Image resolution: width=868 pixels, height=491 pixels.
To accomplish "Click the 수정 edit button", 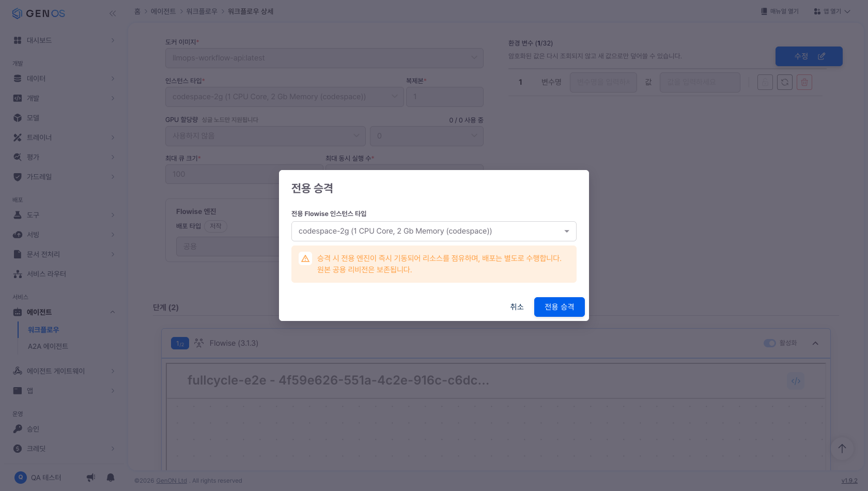I will tap(809, 56).
